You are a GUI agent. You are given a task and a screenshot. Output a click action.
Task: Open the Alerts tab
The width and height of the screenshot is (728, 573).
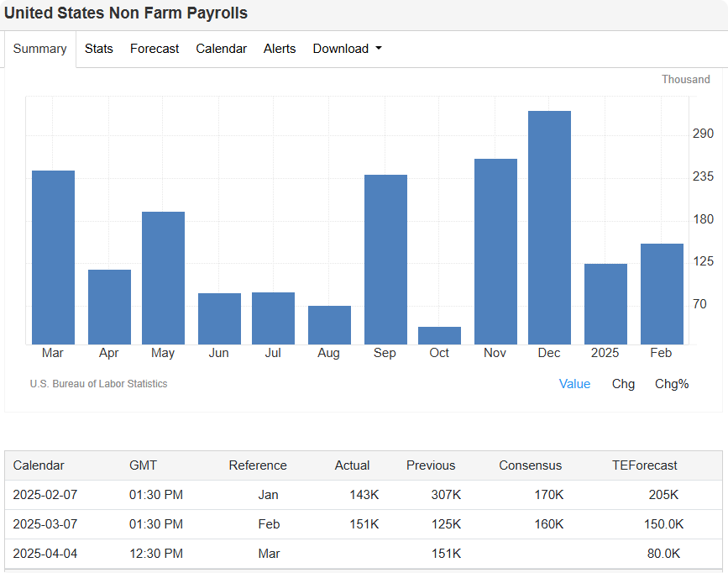tap(280, 49)
